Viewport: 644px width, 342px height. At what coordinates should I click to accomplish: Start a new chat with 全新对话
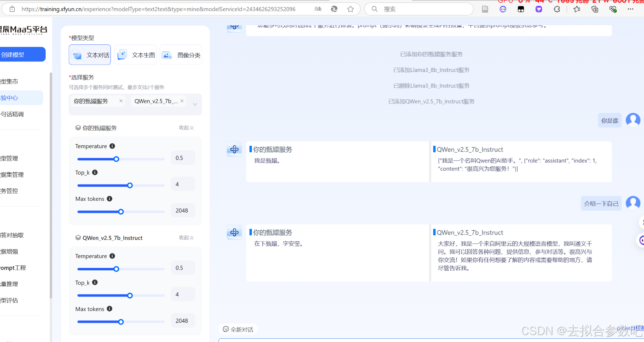[238, 329]
